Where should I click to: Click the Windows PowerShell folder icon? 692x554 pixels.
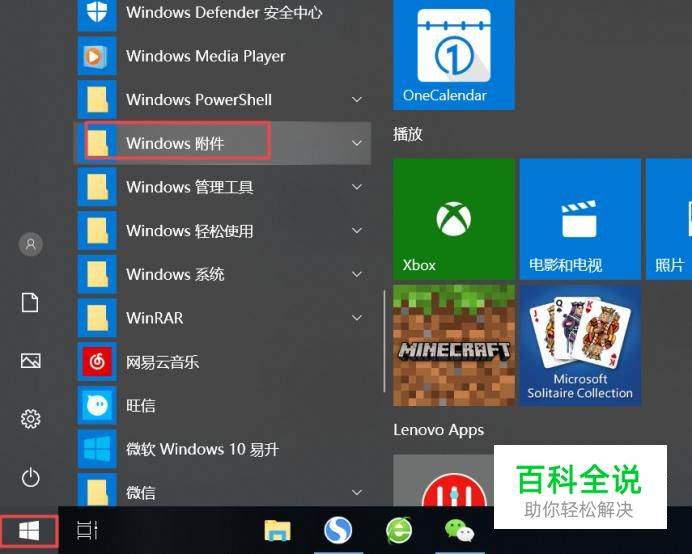point(97,100)
